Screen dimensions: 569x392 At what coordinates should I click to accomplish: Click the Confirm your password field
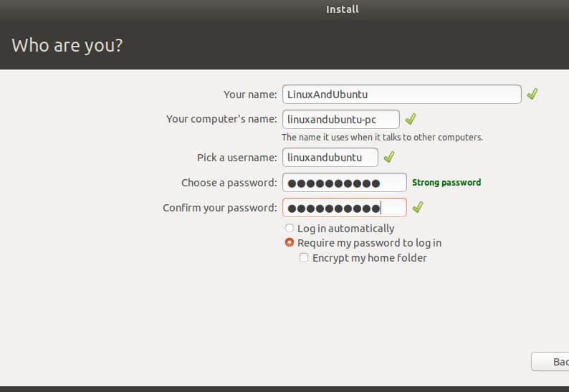click(x=344, y=208)
